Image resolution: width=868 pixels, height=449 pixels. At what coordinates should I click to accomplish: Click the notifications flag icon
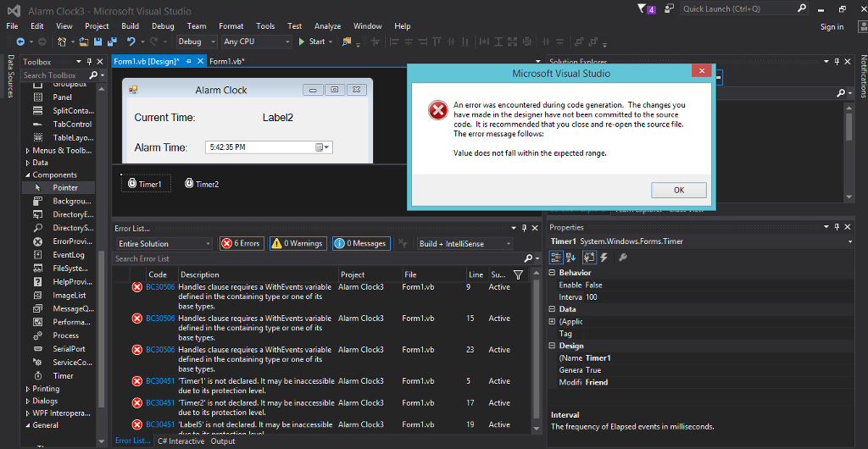coord(643,8)
